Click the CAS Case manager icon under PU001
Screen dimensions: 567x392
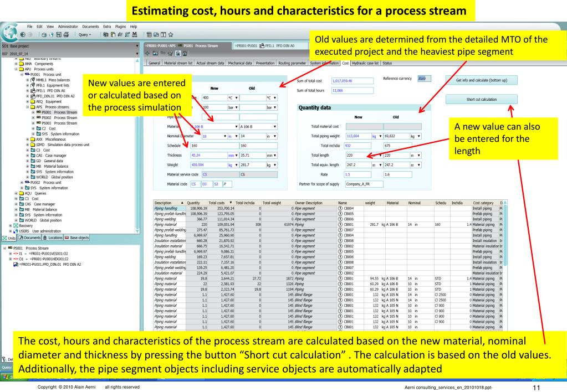coord(33,156)
